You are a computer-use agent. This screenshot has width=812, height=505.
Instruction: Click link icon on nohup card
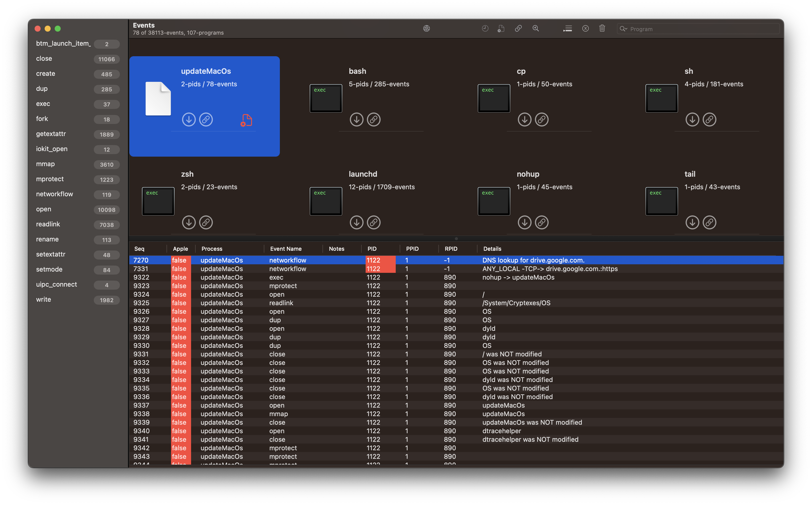[x=541, y=222]
